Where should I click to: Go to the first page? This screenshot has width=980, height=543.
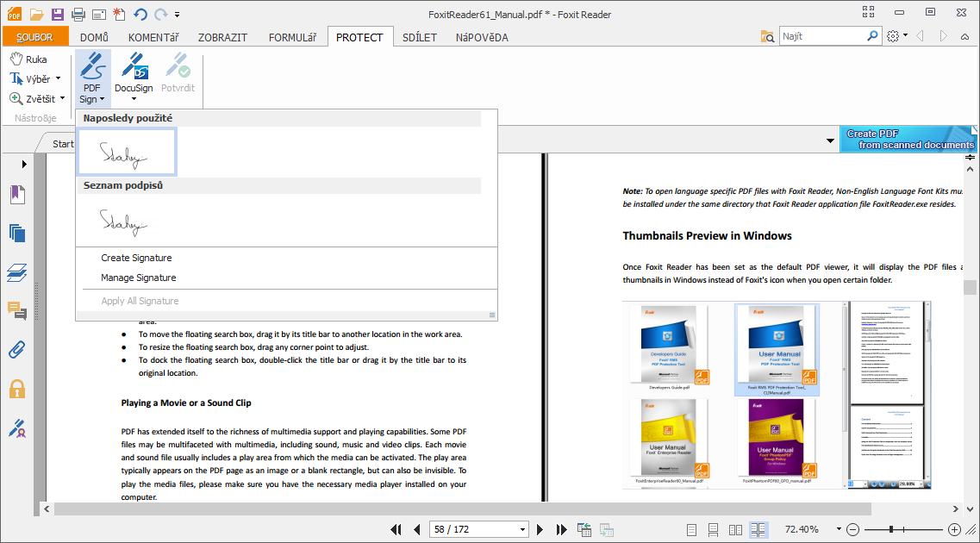[396, 529]
